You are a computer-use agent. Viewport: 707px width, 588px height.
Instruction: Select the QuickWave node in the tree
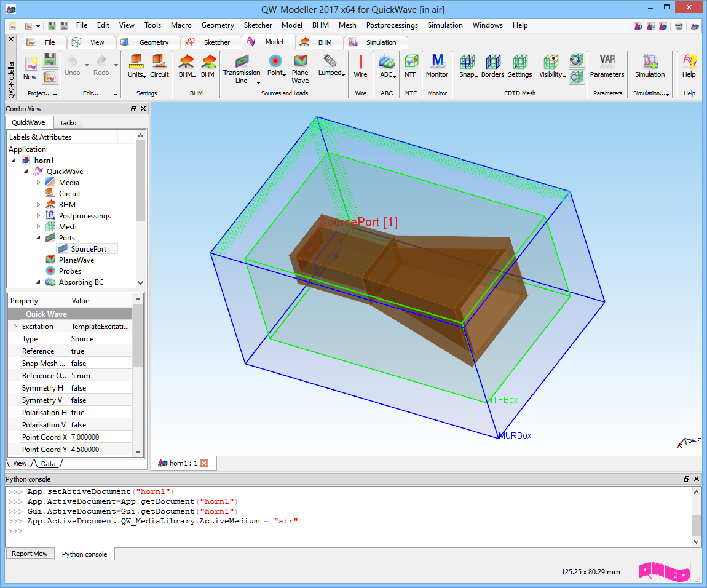click(x=65, y=172)
